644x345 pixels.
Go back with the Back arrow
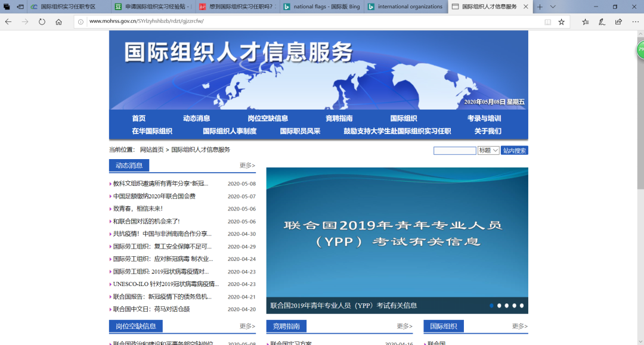coord(8,21)
